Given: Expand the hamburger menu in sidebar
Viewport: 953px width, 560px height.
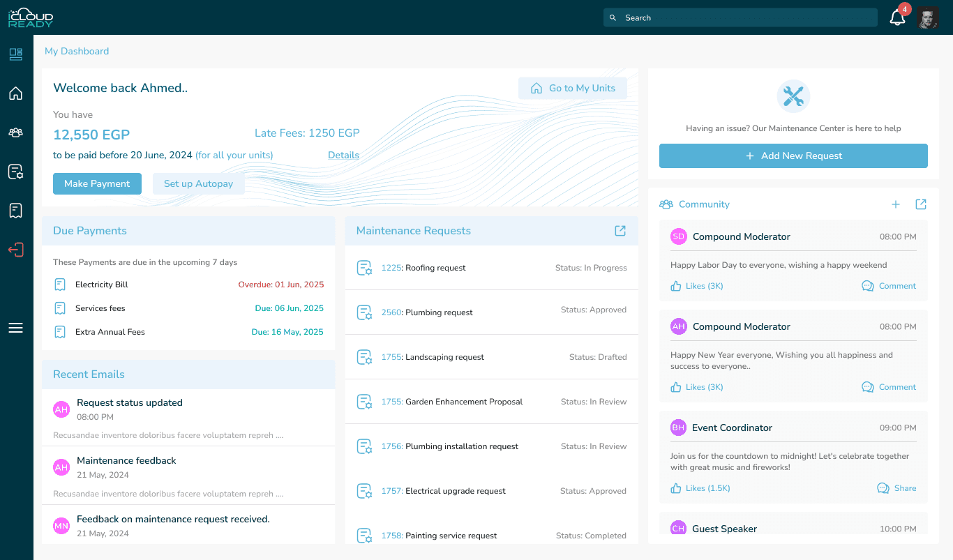Looking at the screenshot, I should [15, 328].
